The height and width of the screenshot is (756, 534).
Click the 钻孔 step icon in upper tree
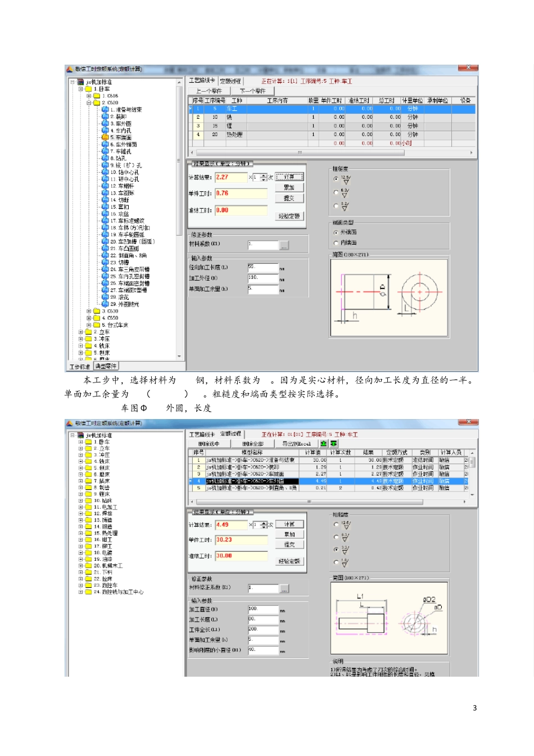click(105, 158)
